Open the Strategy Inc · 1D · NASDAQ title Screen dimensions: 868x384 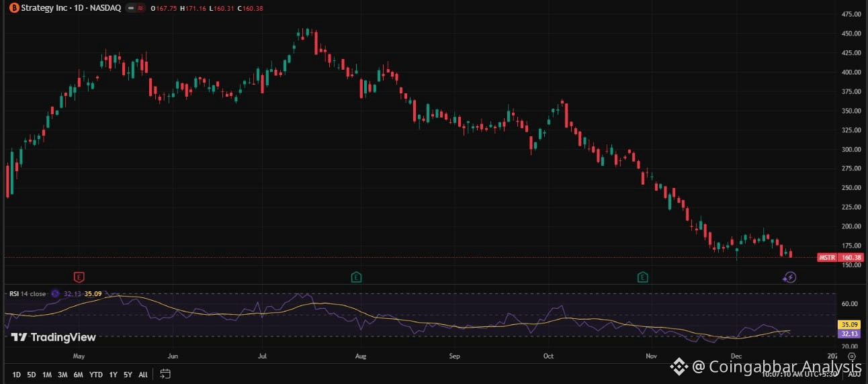[71, 8]
